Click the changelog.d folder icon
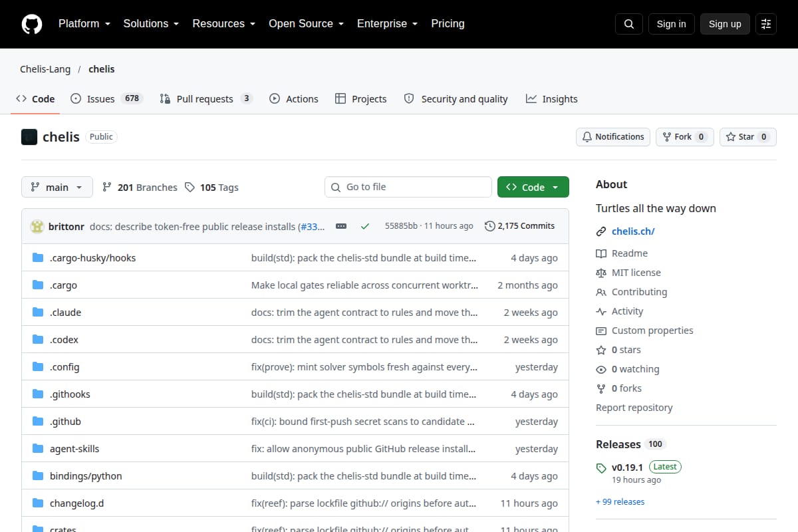Viewport: 798px width, 532px height. click(x=38, y=503)
